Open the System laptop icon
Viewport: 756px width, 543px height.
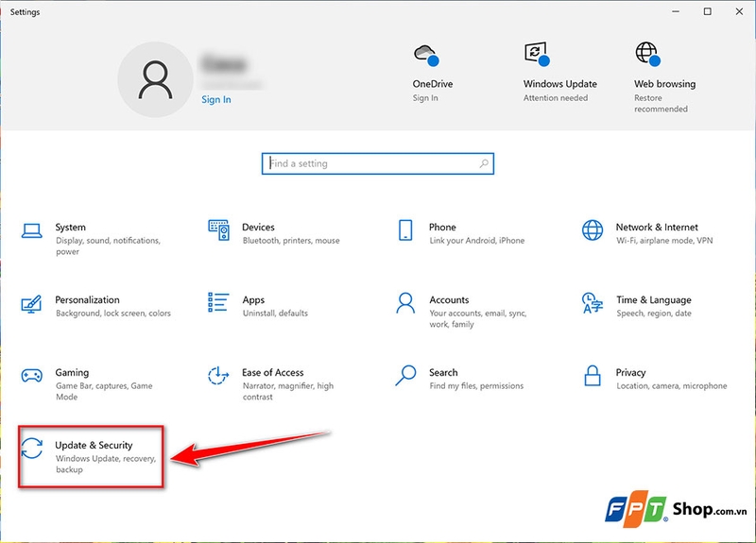pos(32,230)
